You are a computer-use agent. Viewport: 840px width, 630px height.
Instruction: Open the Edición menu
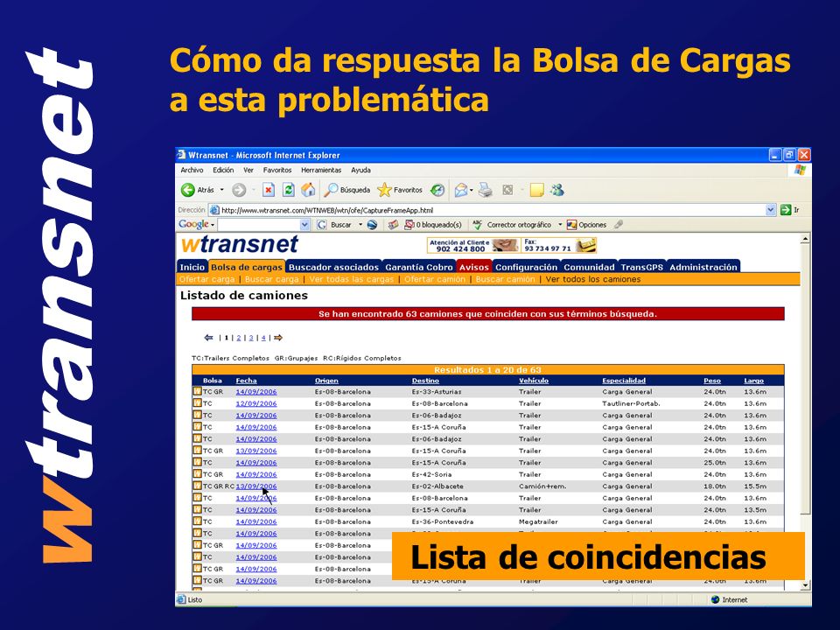(x=223, y=170)
